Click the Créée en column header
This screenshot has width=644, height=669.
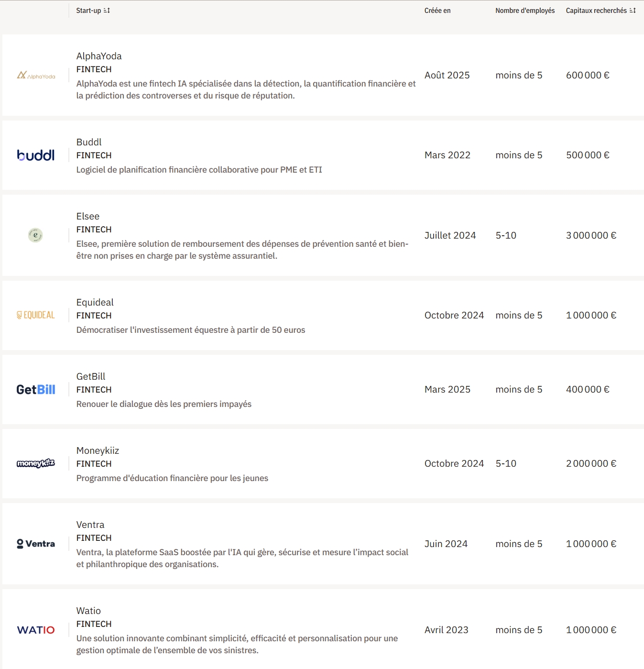click(437, 11)
